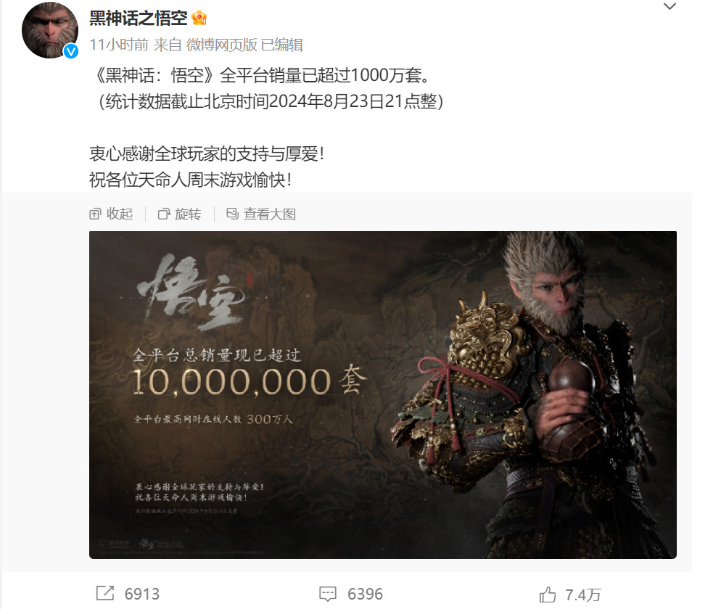
Task: Open the post options chevron menu
Action: click(x=670, y=6)
